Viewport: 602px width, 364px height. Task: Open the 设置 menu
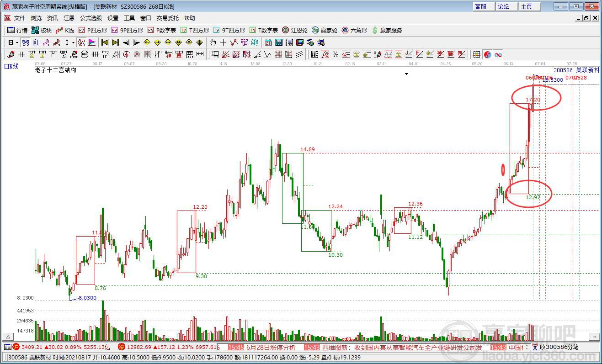[x=113, y=18]
